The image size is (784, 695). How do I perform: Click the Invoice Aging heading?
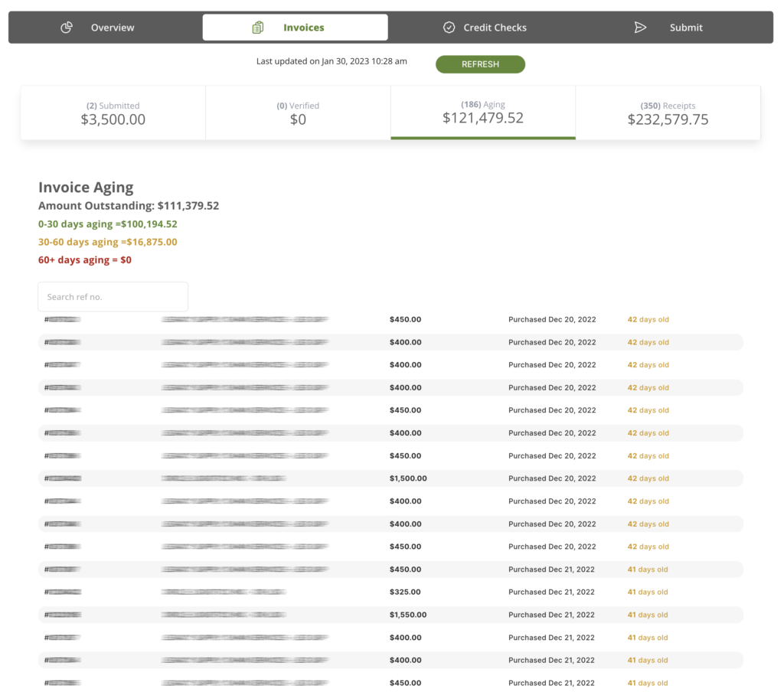coord(86,188)
